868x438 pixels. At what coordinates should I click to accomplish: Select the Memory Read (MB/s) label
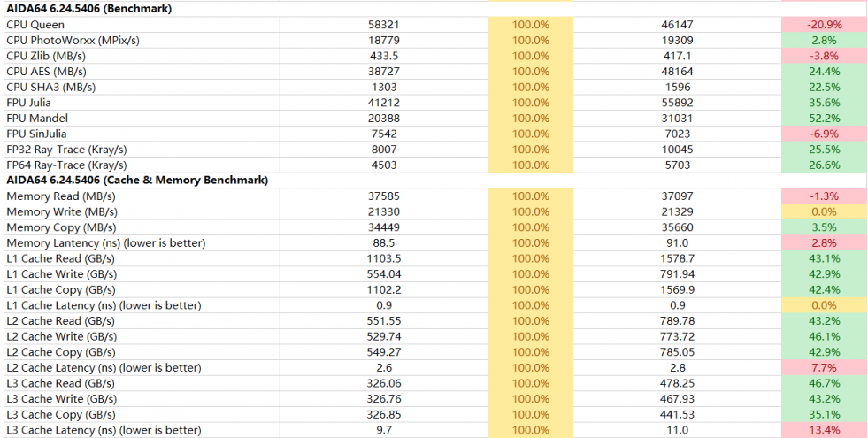(x=61, y=196)
